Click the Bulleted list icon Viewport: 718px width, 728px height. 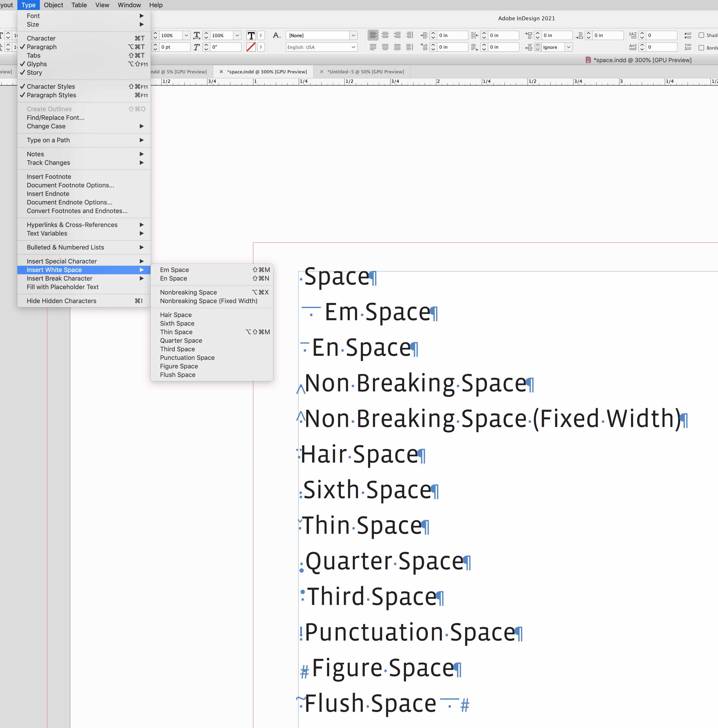coord(688,35)
